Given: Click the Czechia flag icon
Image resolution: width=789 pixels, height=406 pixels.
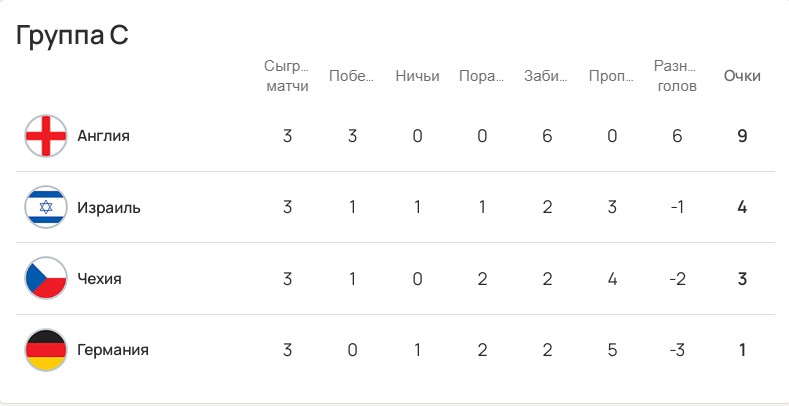Looking at the screenshot, I should click(x=45, y=279).
